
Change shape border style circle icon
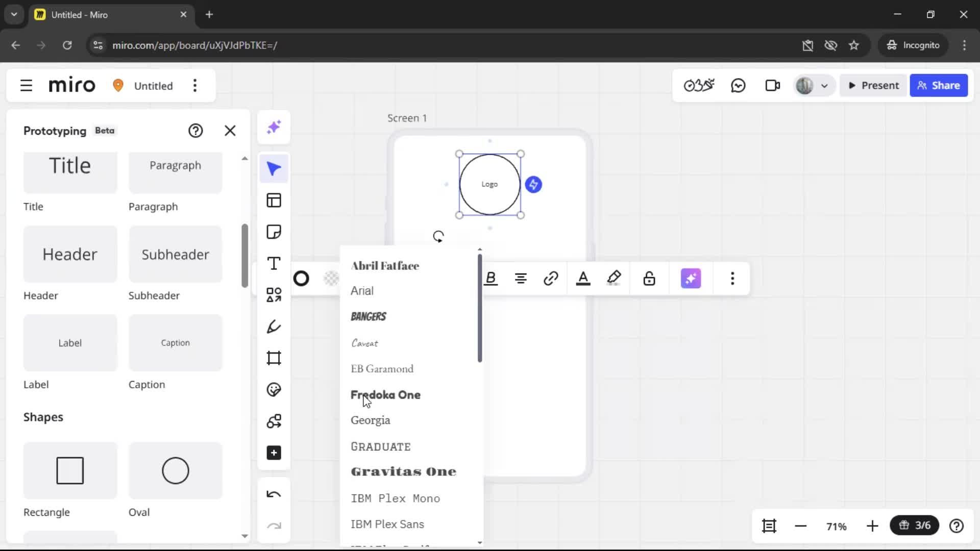301,279
